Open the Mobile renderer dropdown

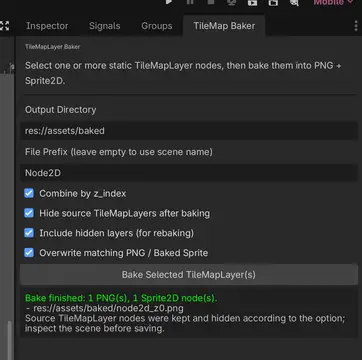333,2
